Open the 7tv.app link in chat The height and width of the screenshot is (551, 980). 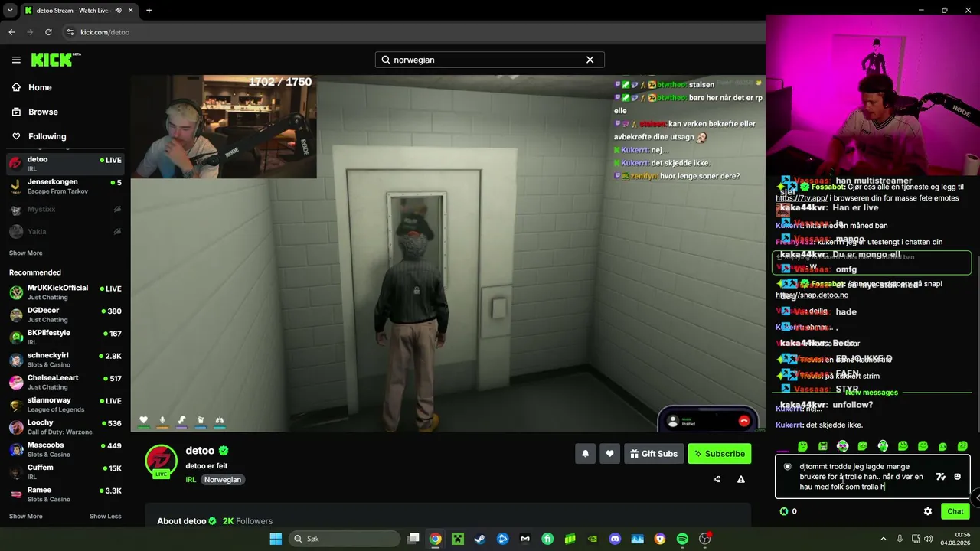tap(801, 197)
